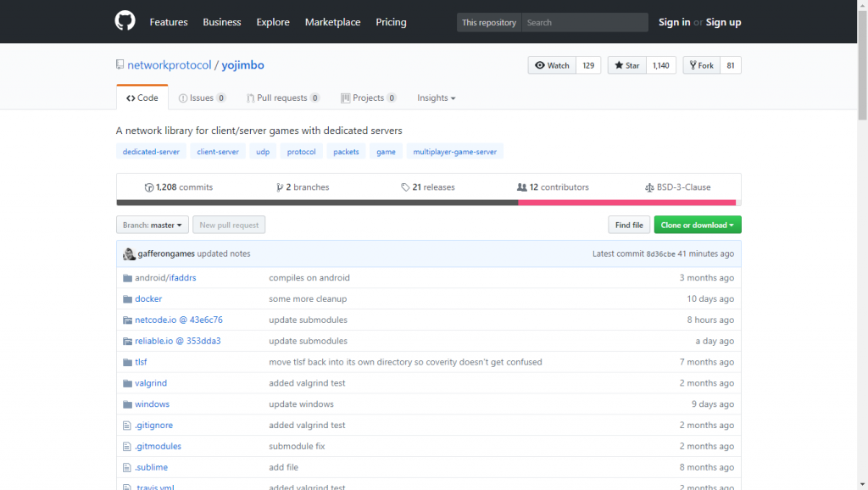Image resolution: width=868 pixels, height=490 pixels.
Task: Click the 'This repository' search scope label
Action: (x=489, y=22)
